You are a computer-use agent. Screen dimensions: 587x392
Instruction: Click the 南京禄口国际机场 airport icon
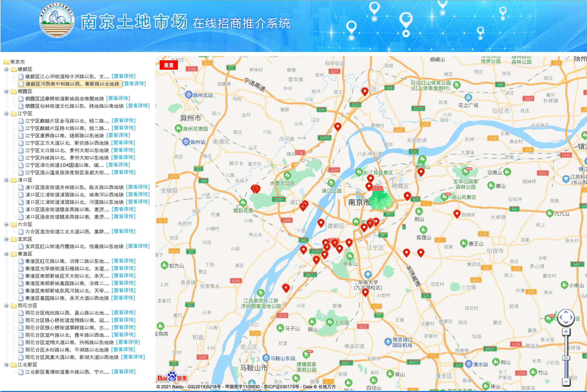[x=388, y=342]
